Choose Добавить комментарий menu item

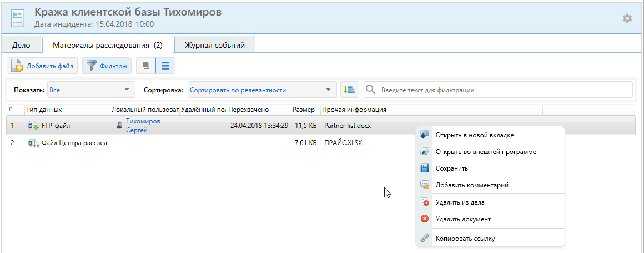click(491, 185)
